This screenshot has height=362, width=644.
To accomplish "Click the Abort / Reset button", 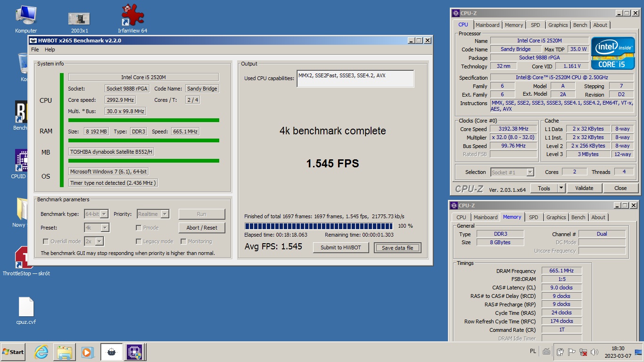I will coord(202,228).
